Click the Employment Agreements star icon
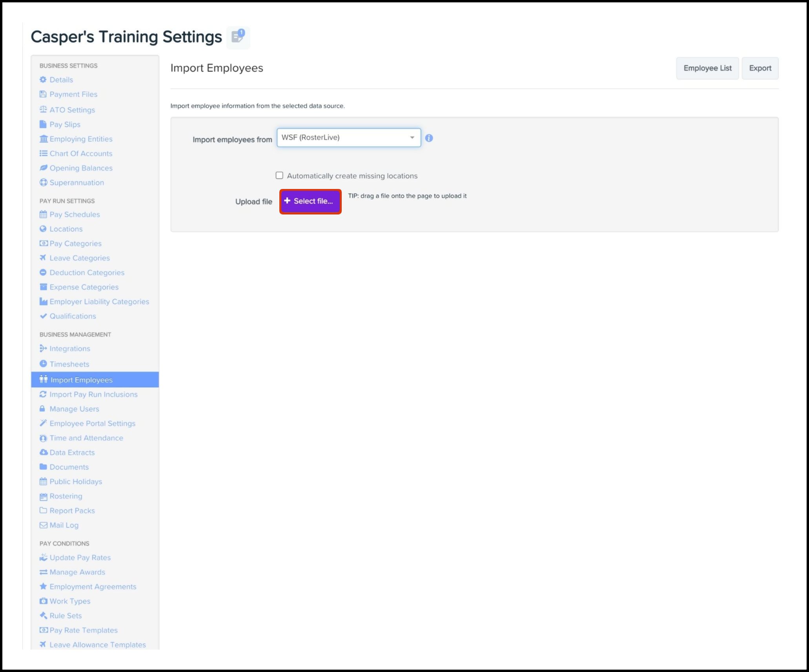809x672 pixels. click(43, 587)
